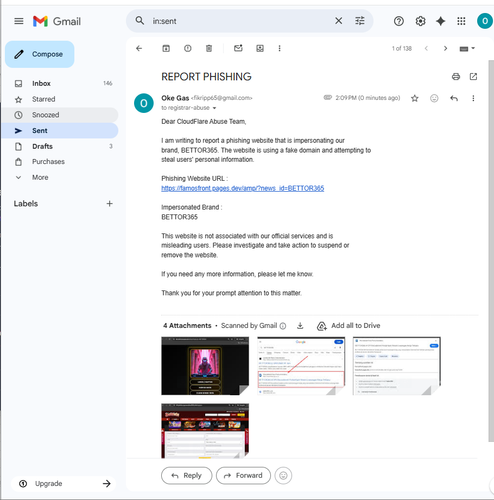This screenshot has height=500, width=494.
Task: Open Google apps grid
Action: [461, 21]
